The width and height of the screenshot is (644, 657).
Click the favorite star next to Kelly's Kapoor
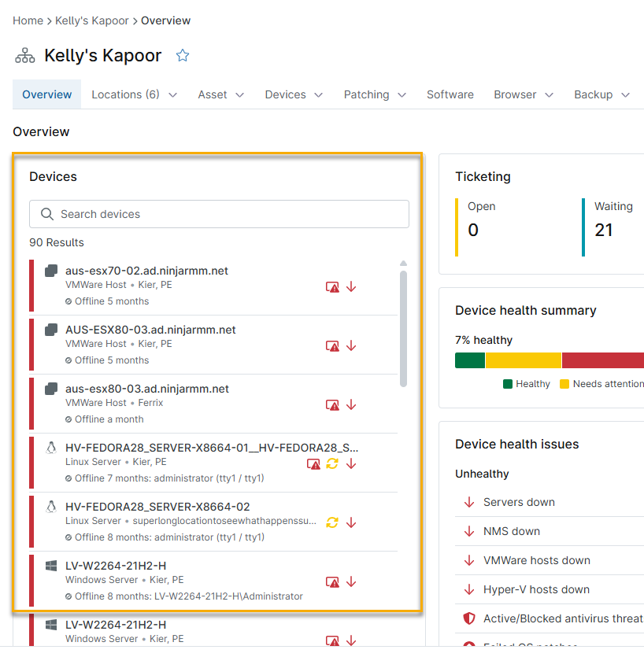183,55
